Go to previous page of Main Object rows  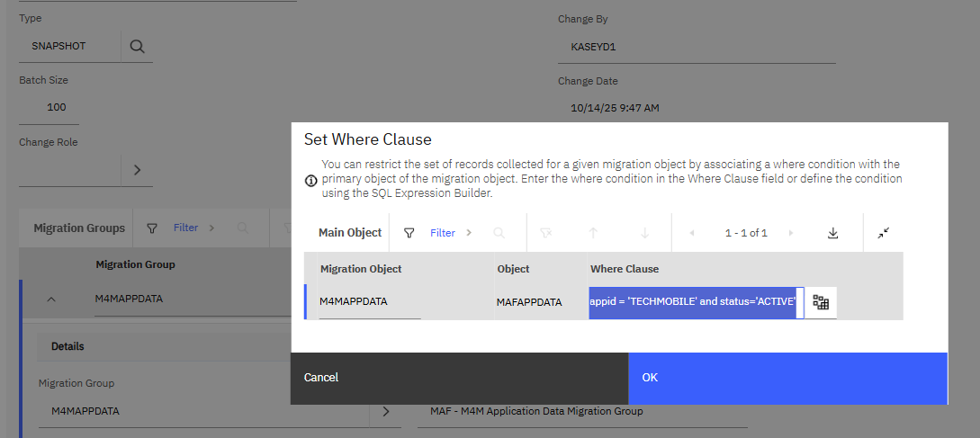click(692, 233)
